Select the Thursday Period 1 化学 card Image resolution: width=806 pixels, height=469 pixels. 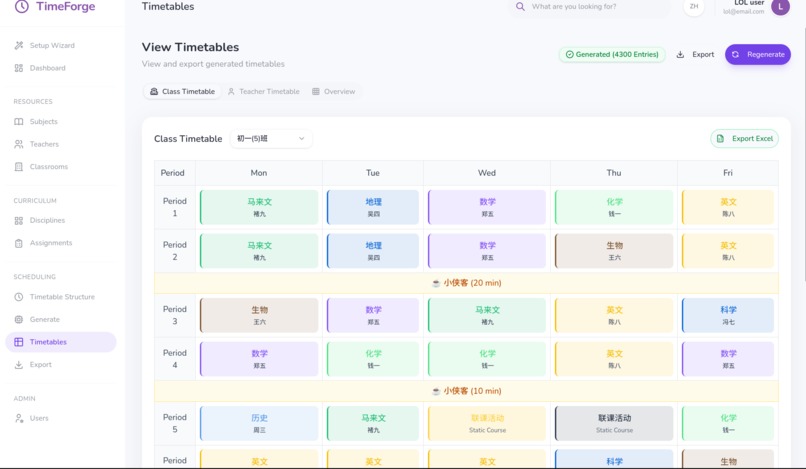614,207
